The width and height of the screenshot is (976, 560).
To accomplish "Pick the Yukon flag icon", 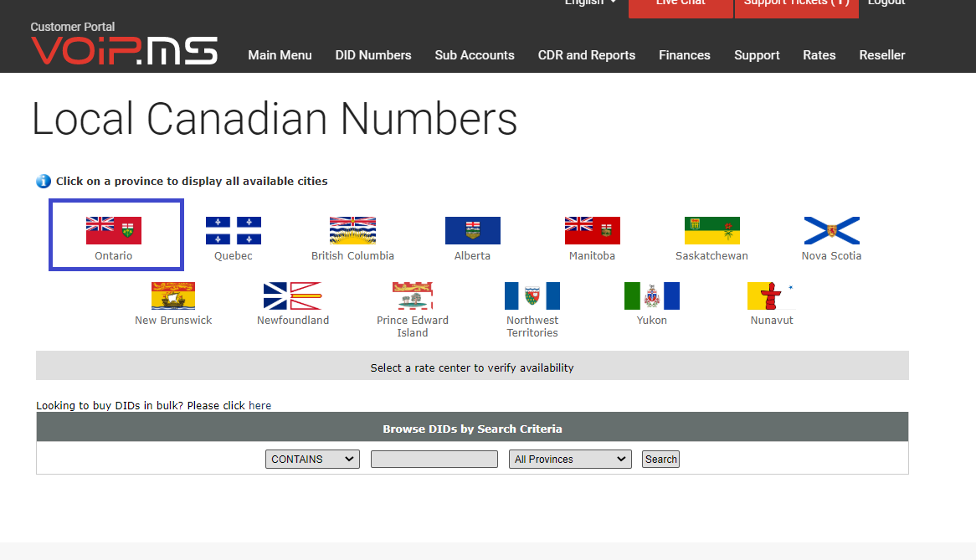I will 652,295.
